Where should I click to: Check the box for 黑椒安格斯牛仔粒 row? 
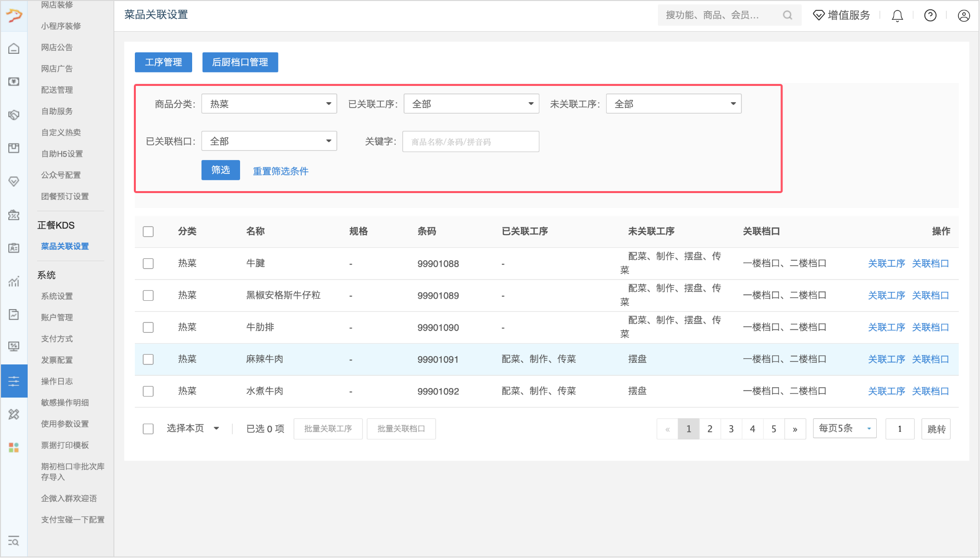click(148, 295)
